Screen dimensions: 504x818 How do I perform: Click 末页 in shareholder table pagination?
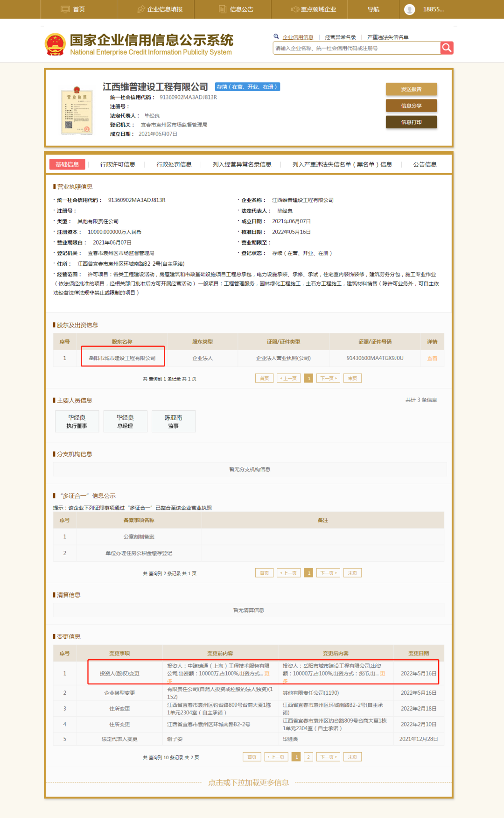tap(352, 378)
